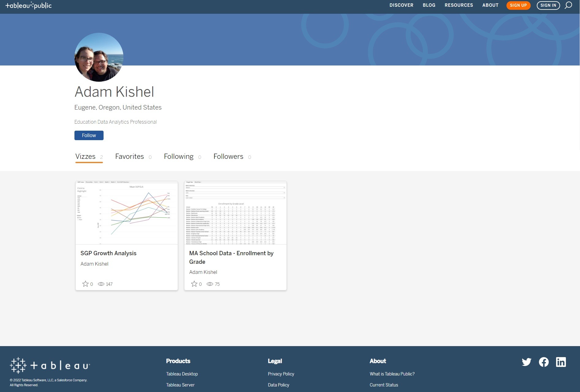
Task: Click the Tableau logo in footer
Action: click(50, 365)
